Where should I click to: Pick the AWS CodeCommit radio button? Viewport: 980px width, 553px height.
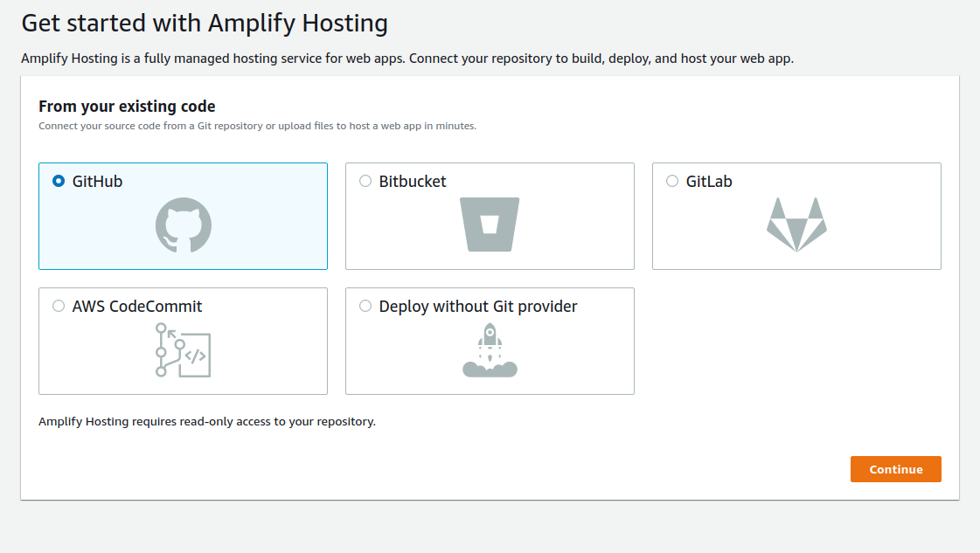(59, 307)
